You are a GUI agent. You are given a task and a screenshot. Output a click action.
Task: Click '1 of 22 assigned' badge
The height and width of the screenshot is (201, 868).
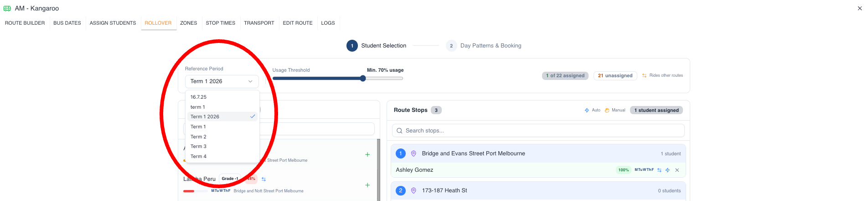565,76
